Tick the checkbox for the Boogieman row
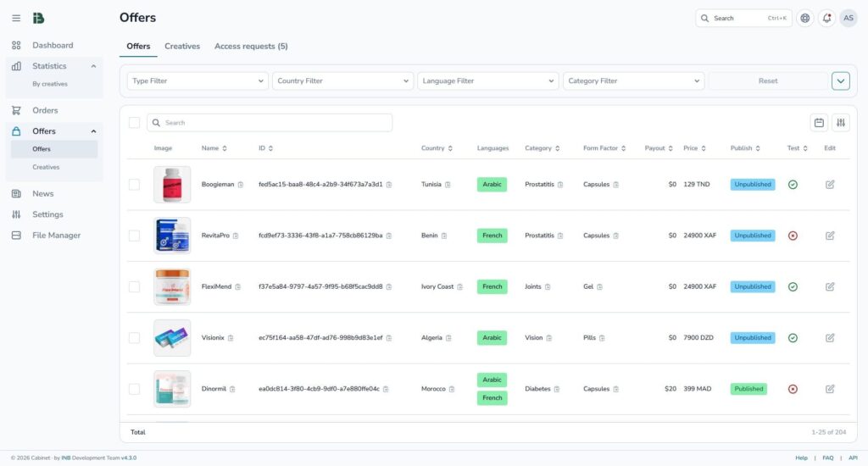 (134, 185)
